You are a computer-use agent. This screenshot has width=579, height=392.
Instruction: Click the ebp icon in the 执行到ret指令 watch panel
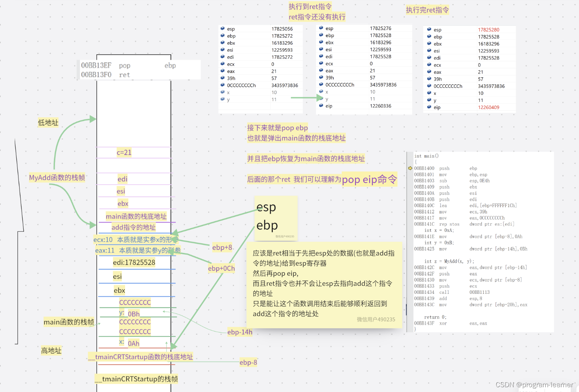(321, 35)
